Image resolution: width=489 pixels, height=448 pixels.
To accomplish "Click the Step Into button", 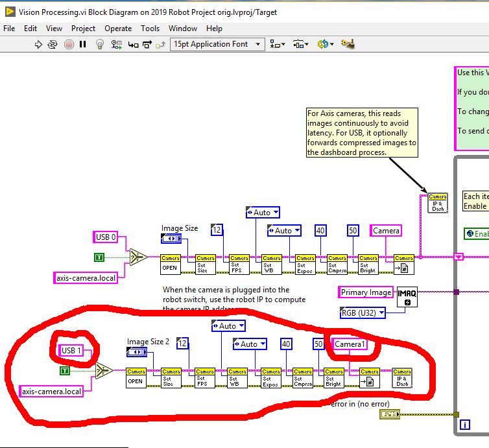I will click(x=133, y=45).
